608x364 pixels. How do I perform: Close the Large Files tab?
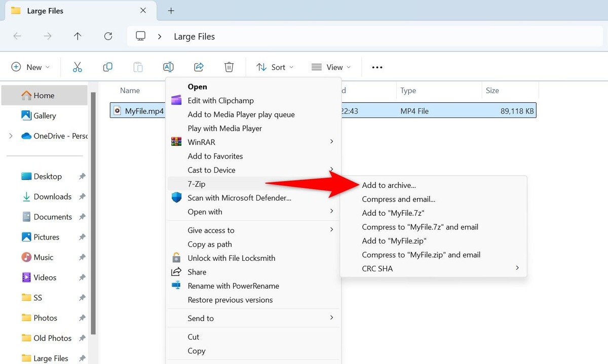click(143, 10)
